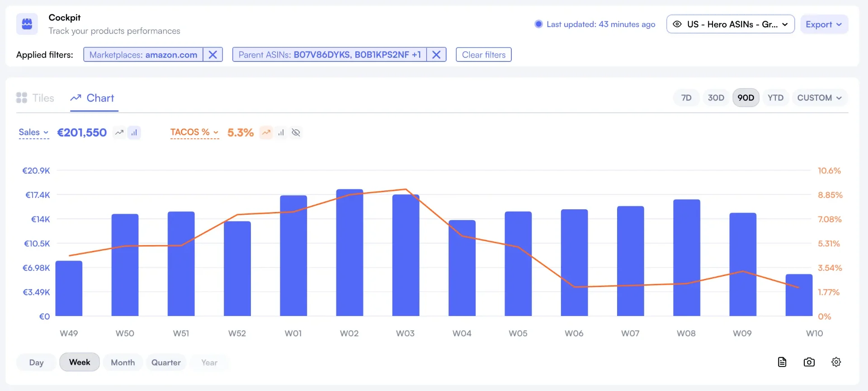Open chart settings gear

836,362
